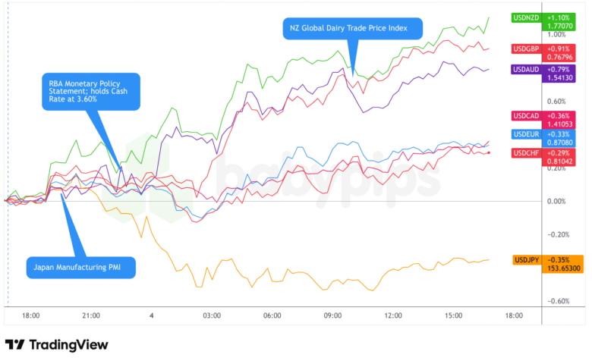
Task: Click the -0.60% percentage axis label
Action: click(x=558, y=301)
